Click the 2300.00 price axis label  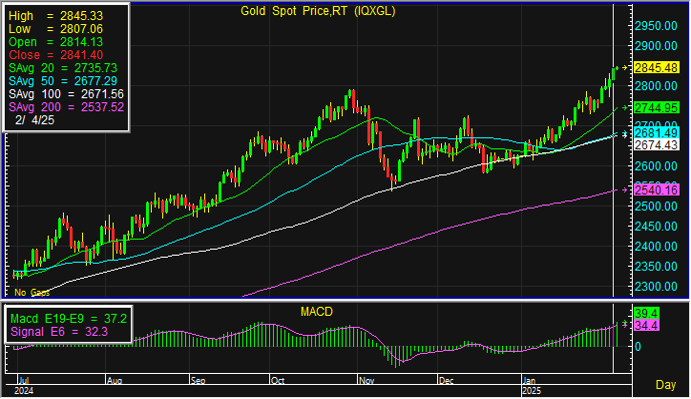point(656,287)
